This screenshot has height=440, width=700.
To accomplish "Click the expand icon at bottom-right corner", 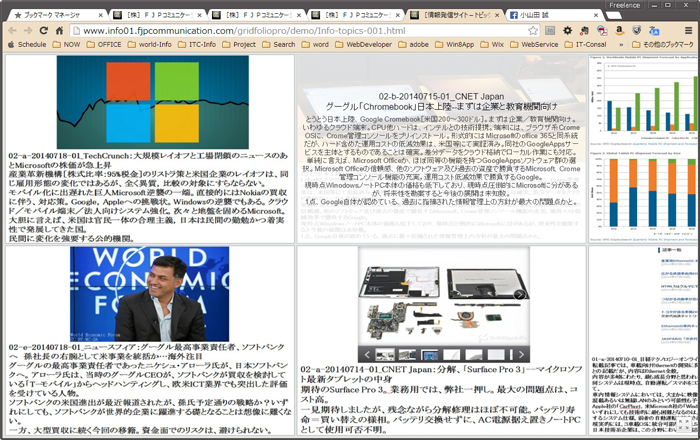I will (x=683, y=424).
